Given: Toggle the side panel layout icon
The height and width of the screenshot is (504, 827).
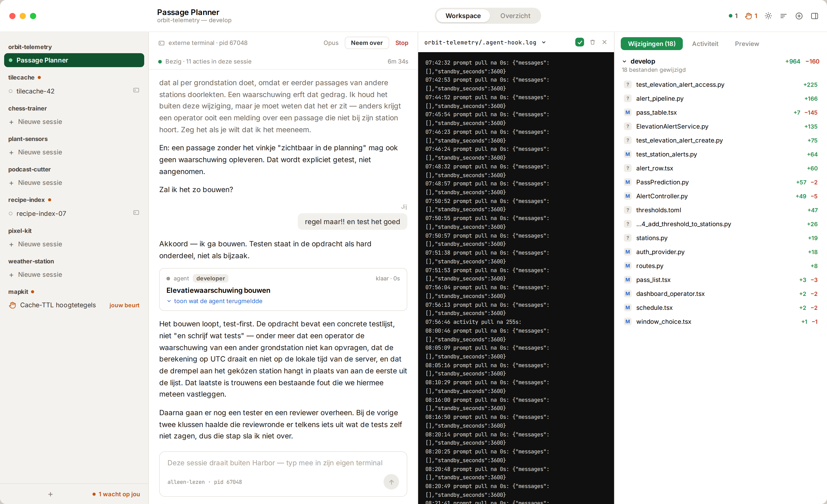Looking at the screenshot, I should 815,16.
